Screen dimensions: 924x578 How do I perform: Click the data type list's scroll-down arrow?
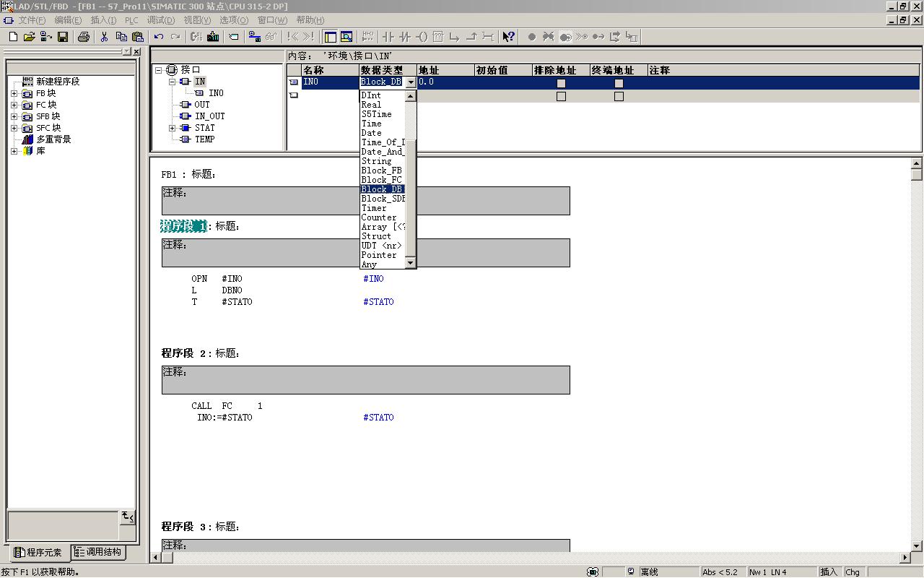click(410, 263)
